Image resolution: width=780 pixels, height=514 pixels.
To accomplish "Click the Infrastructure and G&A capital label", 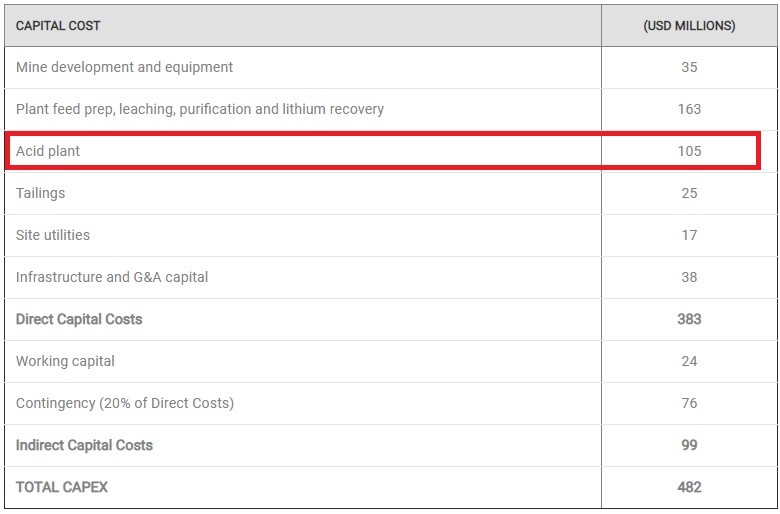I will point(112,277).
